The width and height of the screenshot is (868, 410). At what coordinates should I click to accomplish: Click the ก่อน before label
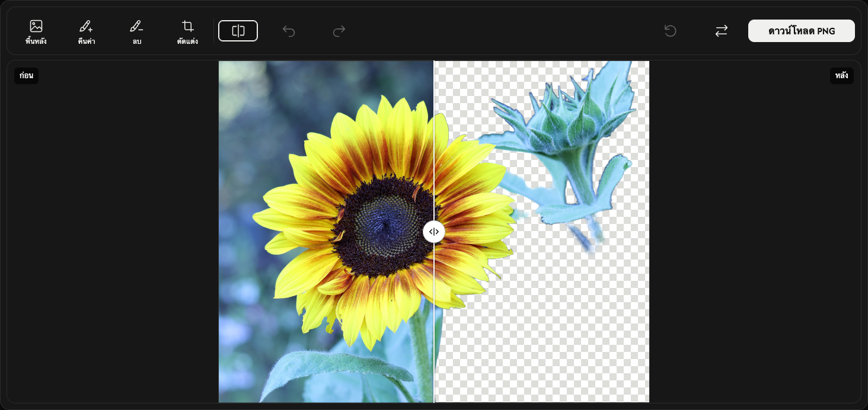pyautogui.click(x=26, y=75)
